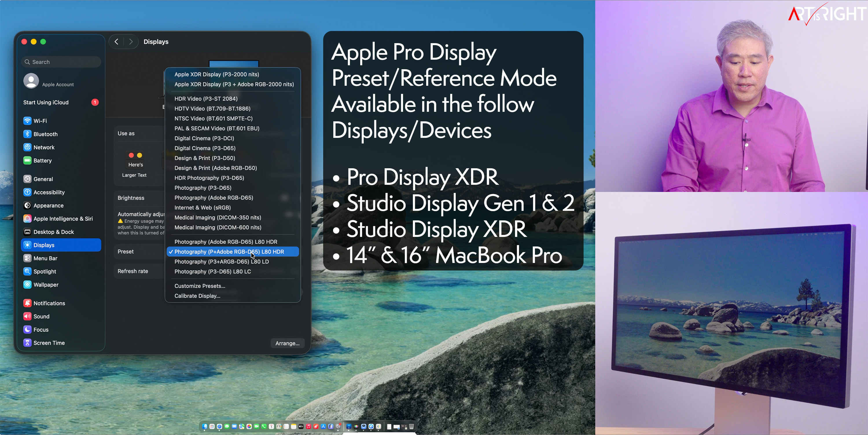The height and width of the screenshot is (435, 868).
Task: Choose Apple XDR Display (P3-2000 nits) preset
Action: coord(233,74)
